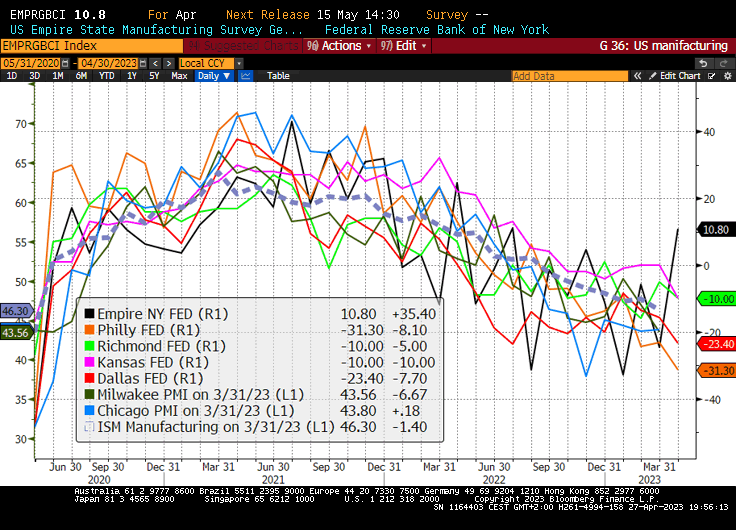Click Milwakee PMI on 3/31/23 legend label
The height and width of the screenshot is (530, 736).
click(200, 394)
